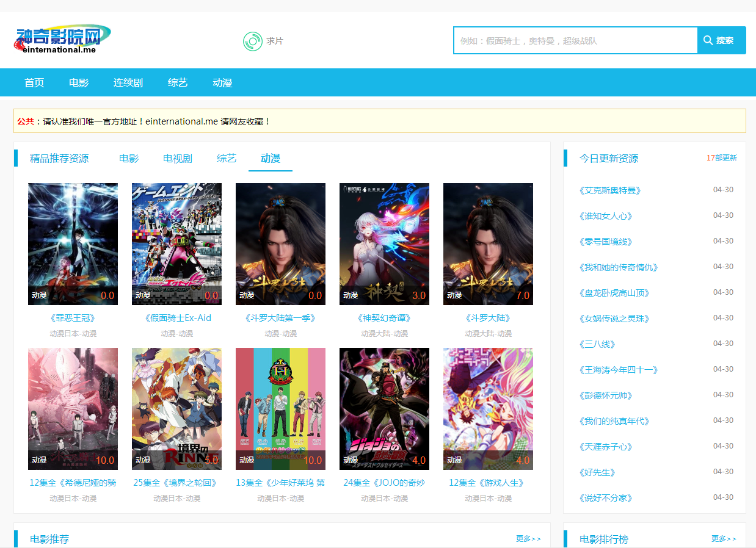Click 更多>> beside 电影排行榜
Screen dimensions: 756x548
[x=724, y=539]
